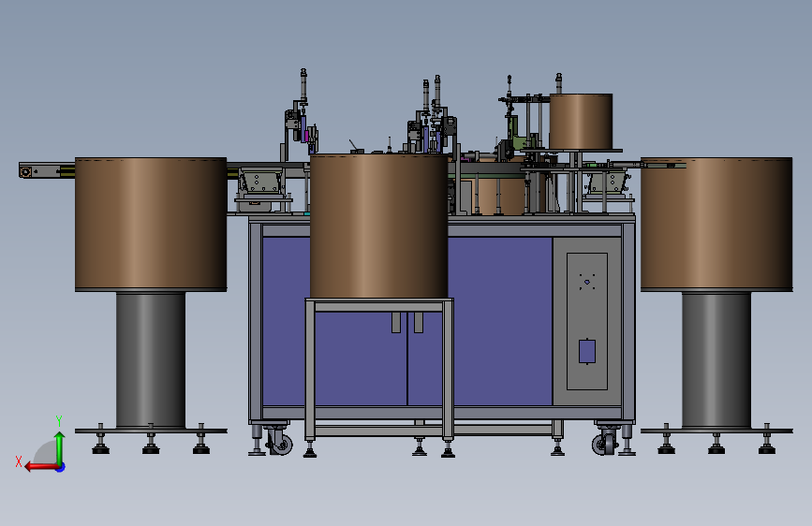Select the gray control panel on cabinet
The image size is (812, 526).
click(x=587, y=321)
